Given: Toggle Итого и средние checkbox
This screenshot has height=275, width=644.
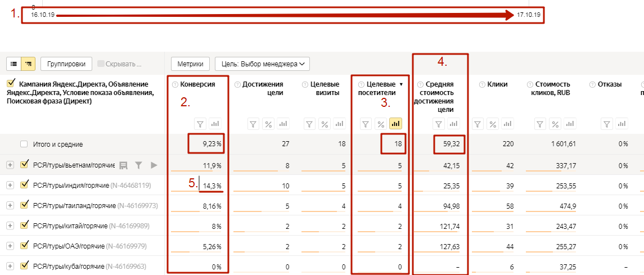Looking at the screenshot, I should 24,144.
